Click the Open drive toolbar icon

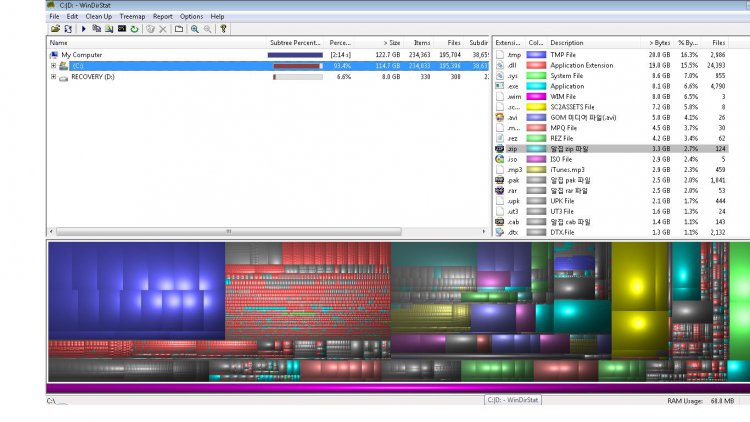[55, 29]
